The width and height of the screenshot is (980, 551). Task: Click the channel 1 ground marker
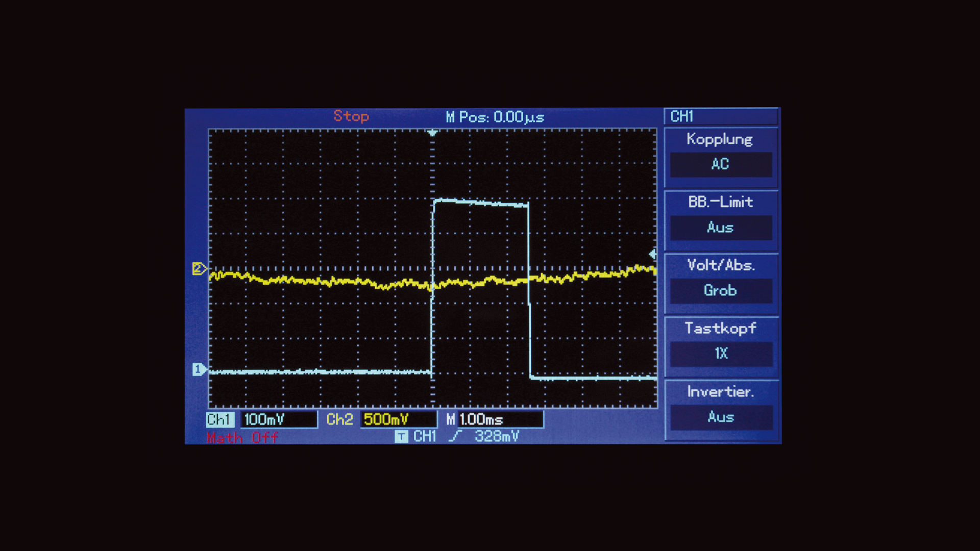(x=199, y=369)
